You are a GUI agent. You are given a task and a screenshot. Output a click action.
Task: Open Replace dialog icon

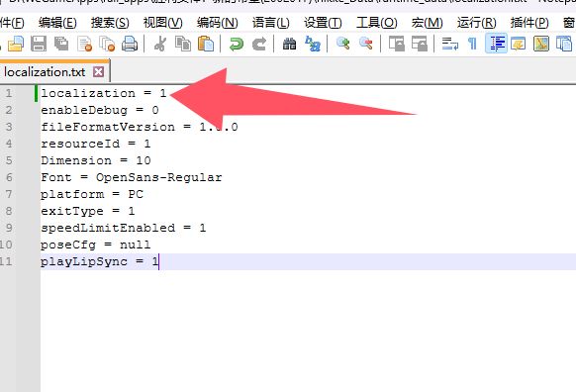point(313,44)
